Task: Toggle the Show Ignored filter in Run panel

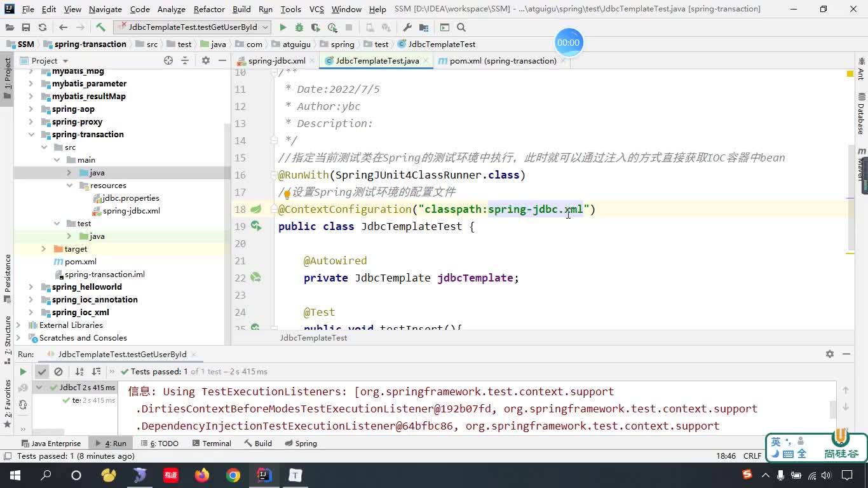Action: (x=58, y=372)
